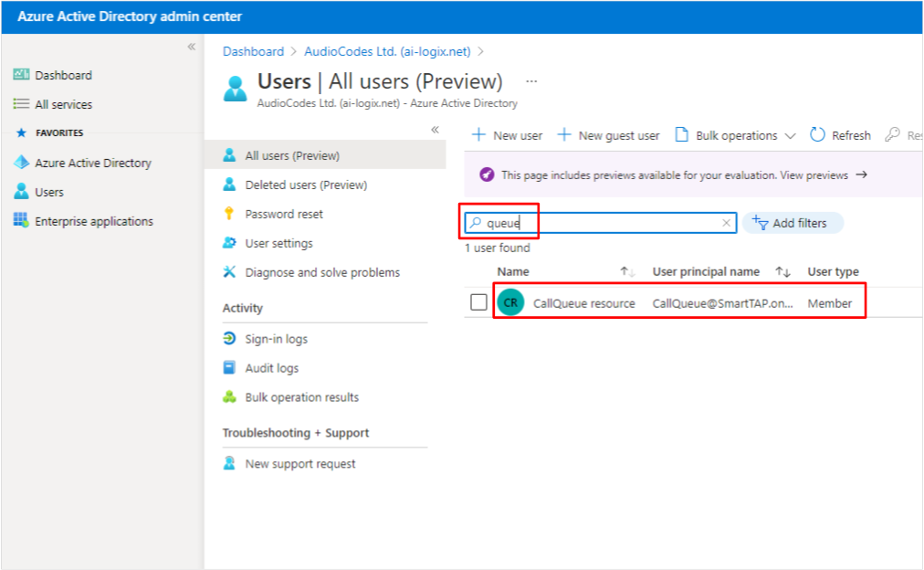Open Bulk operation results menu item
The height and width of the screenshot is (570, 924).
[301, 397]
